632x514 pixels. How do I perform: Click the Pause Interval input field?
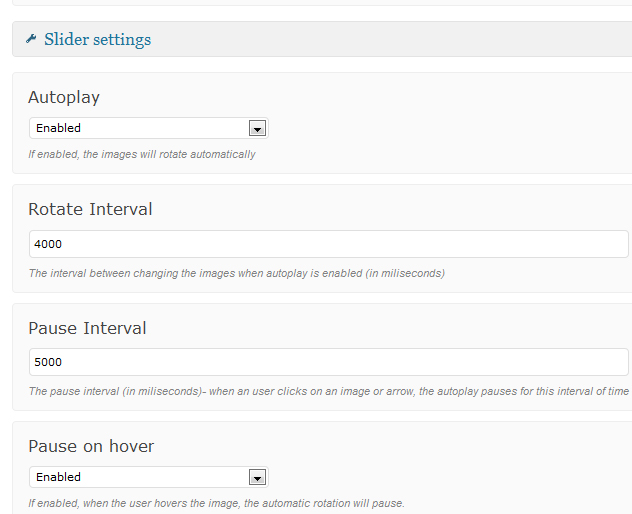(328, 362)
